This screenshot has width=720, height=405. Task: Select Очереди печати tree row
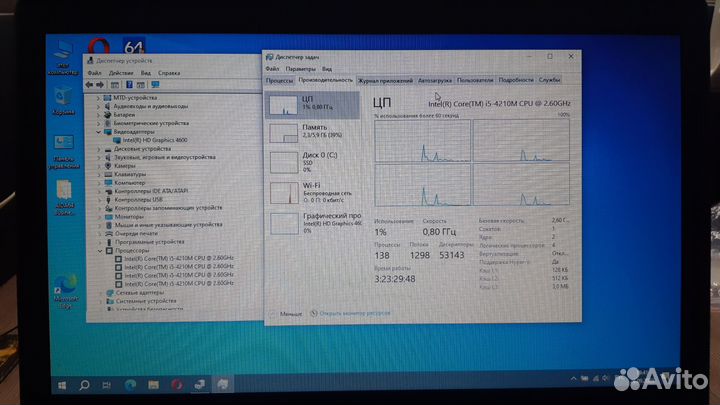tap(136, 234)
